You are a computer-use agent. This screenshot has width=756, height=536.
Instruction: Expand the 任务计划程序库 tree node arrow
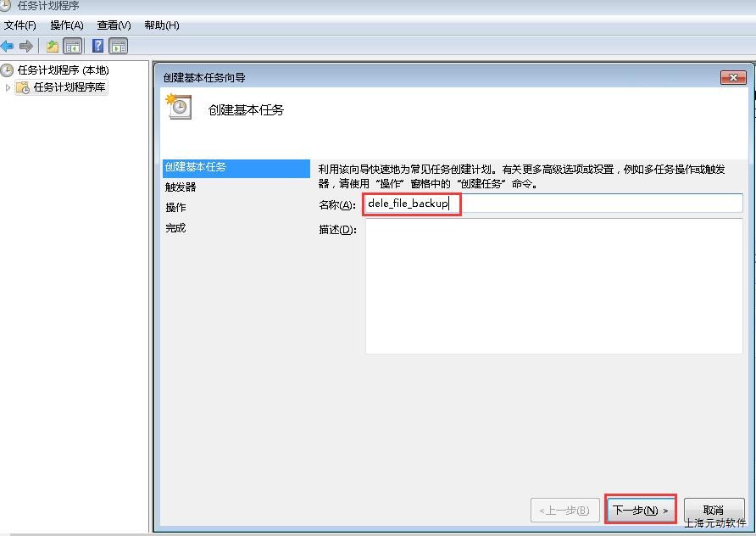pyautogui.click(x=8, y=88)
